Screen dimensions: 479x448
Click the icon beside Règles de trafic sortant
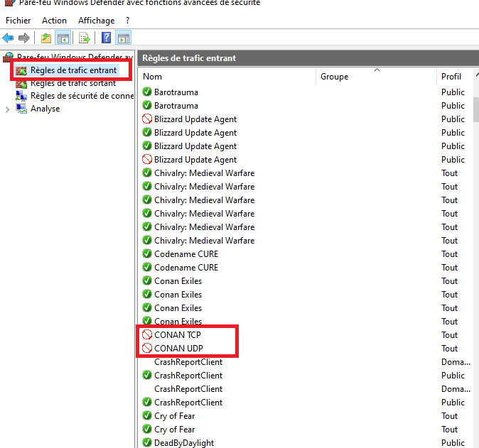pyautogui.click(x=21, y=83)
